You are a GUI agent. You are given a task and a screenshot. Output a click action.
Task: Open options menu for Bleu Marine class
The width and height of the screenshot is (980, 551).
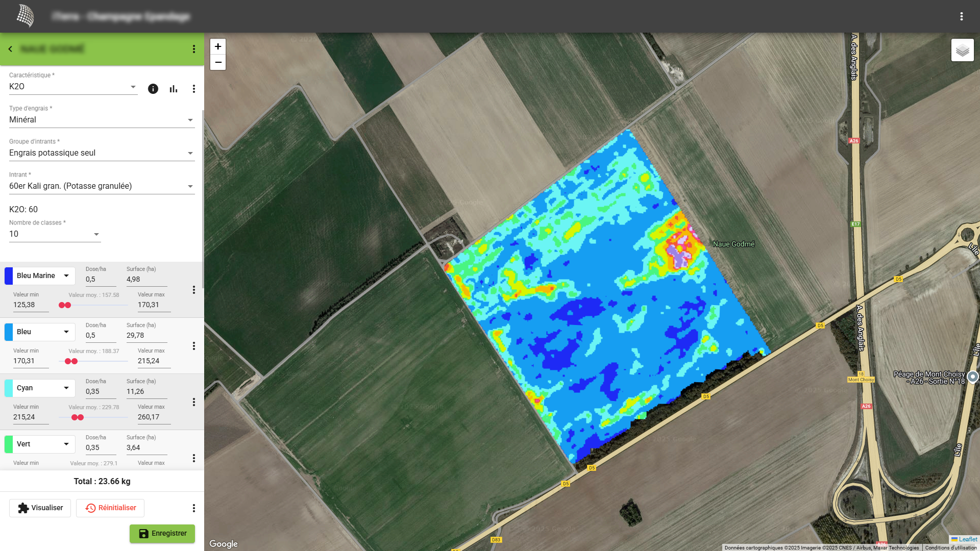193,290
